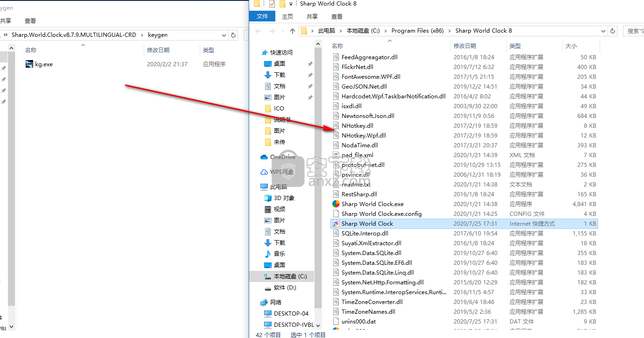
Task: Open the ICO folder in Quick access
Action: (x=274, y=109)
